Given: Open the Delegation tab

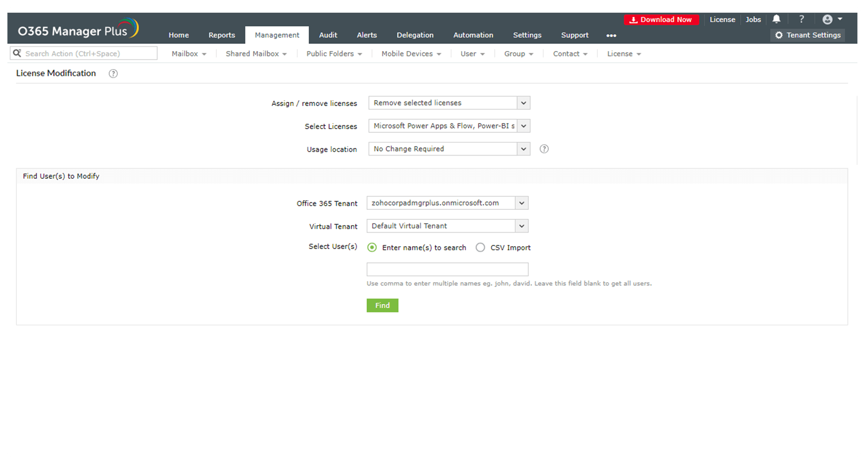Looking at the screenshot, I should pyautogui.click(x=415, y=35).
